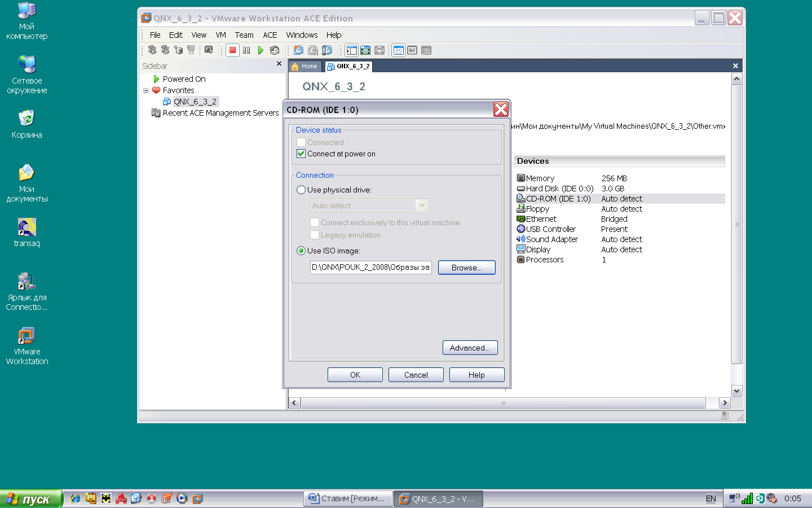Open the Windows menu
The width and height of the screenshot is (812, 508).
tap(302, 35)
